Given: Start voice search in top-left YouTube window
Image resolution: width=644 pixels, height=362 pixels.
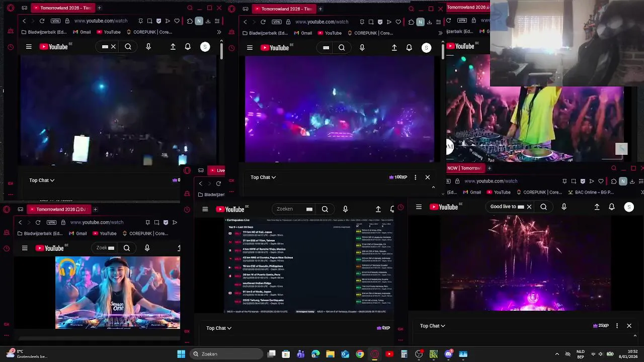Looking at the screenshot, I should [x=148, y=47].
